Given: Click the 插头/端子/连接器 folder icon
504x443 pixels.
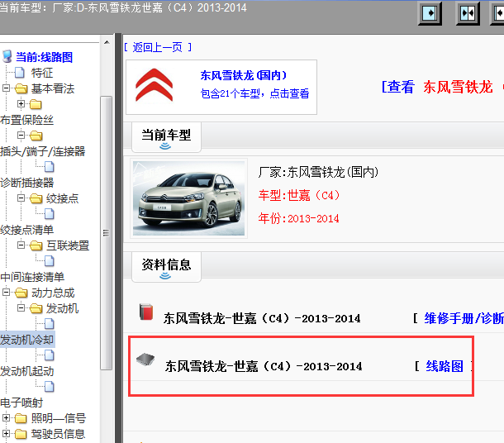Looking at the screenshot, I should [x=36, y=136].
